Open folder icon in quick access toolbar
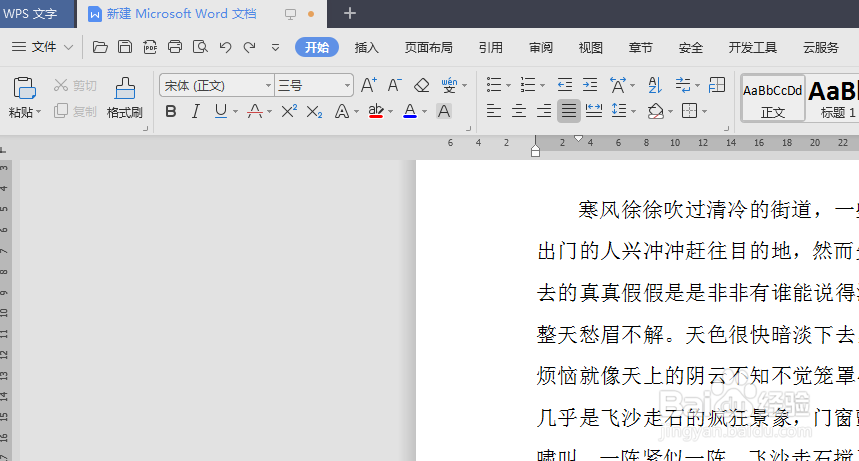 100,47
